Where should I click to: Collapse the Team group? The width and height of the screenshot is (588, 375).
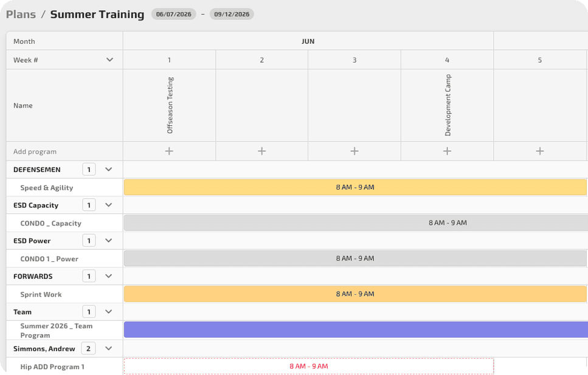[109, 312]
